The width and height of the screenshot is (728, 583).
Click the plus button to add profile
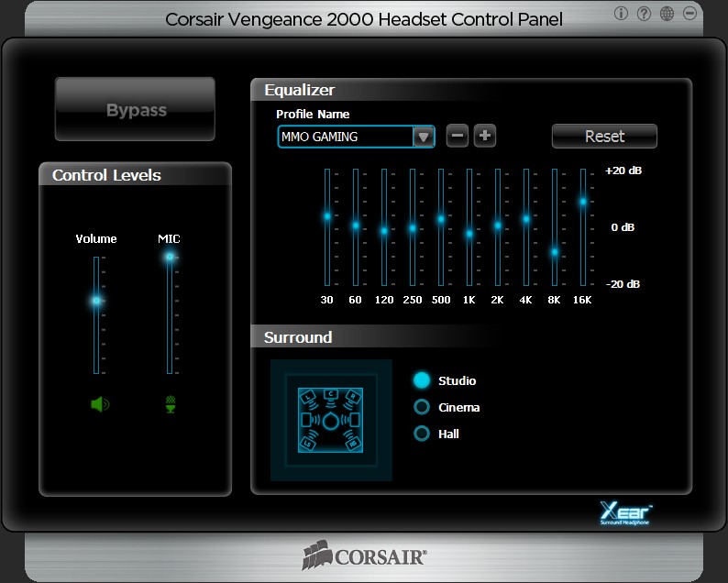tap(485, 137)
